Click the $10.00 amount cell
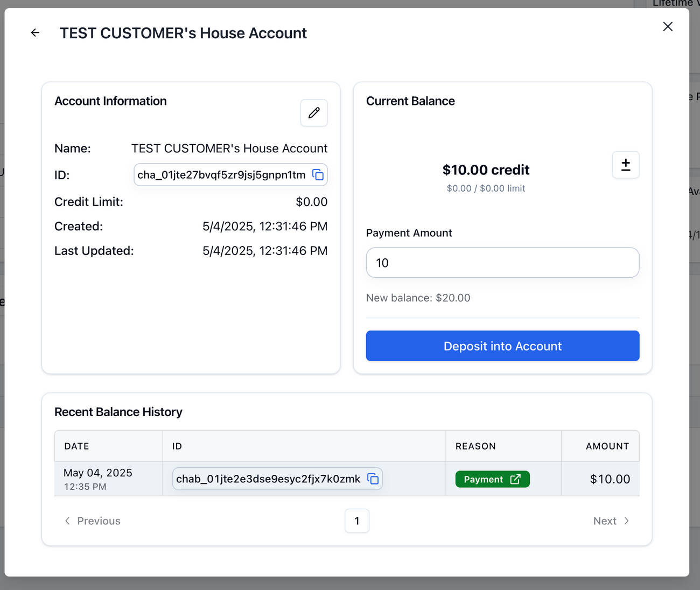This screenshot has width=700, height=590. point(610,479)
